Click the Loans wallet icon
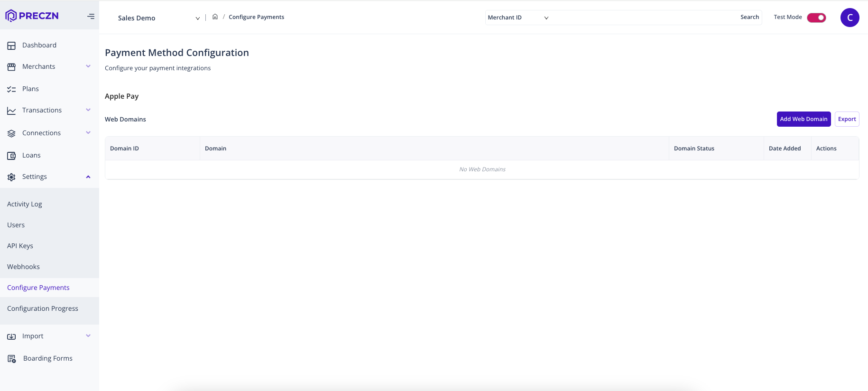This screenshot has width=868, height=391. tap(11, 156)
